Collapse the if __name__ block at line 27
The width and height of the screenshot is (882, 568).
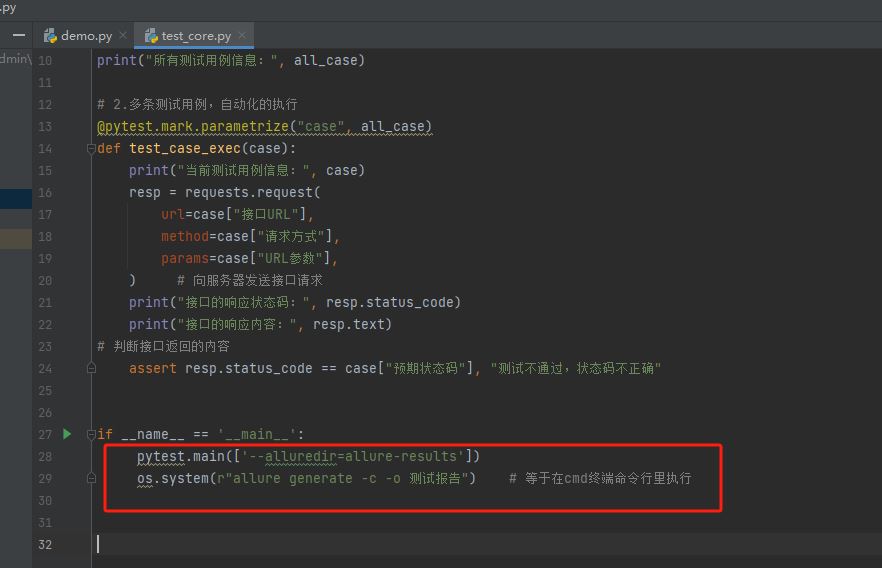pos(91,434)
